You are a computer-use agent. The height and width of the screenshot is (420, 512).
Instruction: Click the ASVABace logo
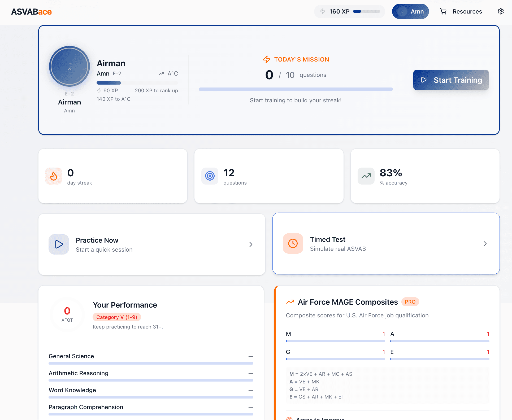point(31,12)
